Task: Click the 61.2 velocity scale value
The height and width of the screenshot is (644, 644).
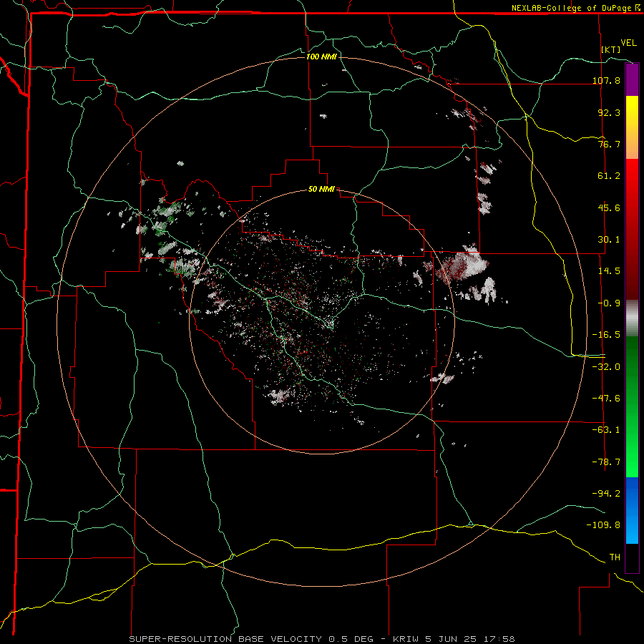Action: 609,176
